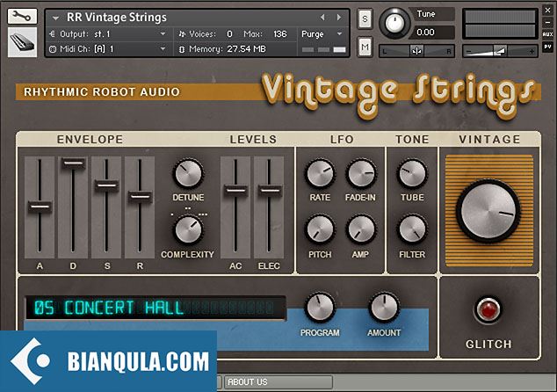Click the AC level slider
The height and width of the screenshot is (392, 557).
pyautogui.click(x=235, y=191)
